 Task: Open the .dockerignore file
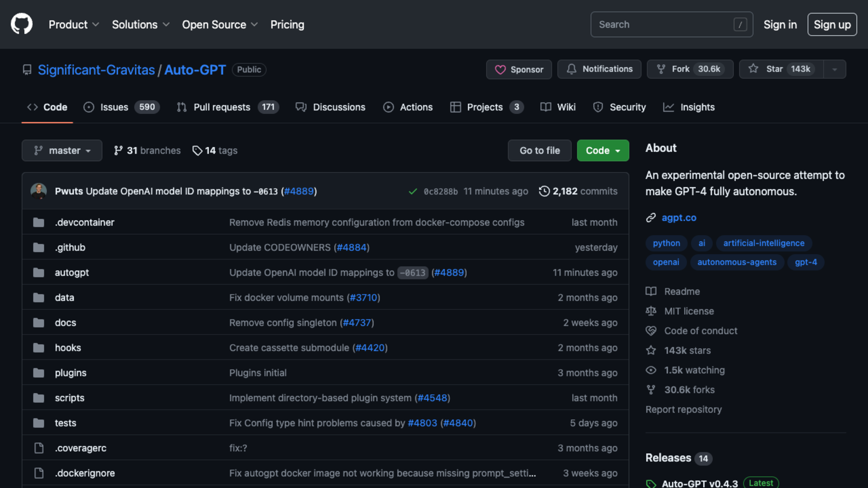coord(85,473)
